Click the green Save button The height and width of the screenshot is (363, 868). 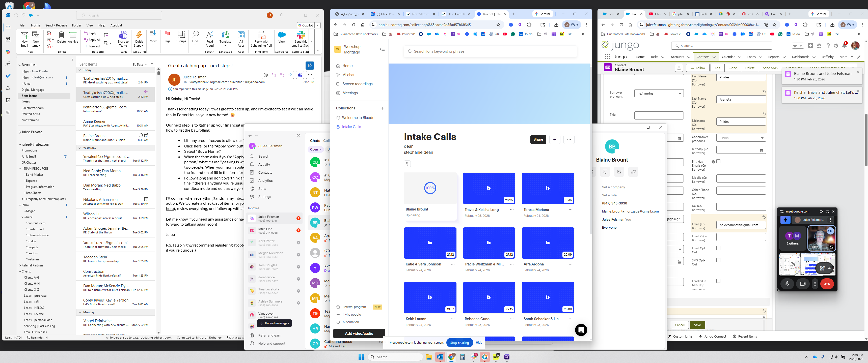(697, 325)
